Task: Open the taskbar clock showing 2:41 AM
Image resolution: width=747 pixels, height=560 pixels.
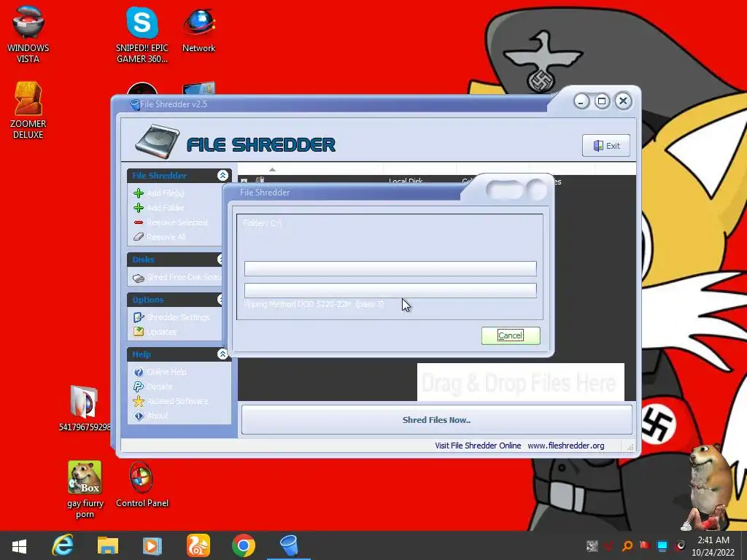Action: point(713,545)
